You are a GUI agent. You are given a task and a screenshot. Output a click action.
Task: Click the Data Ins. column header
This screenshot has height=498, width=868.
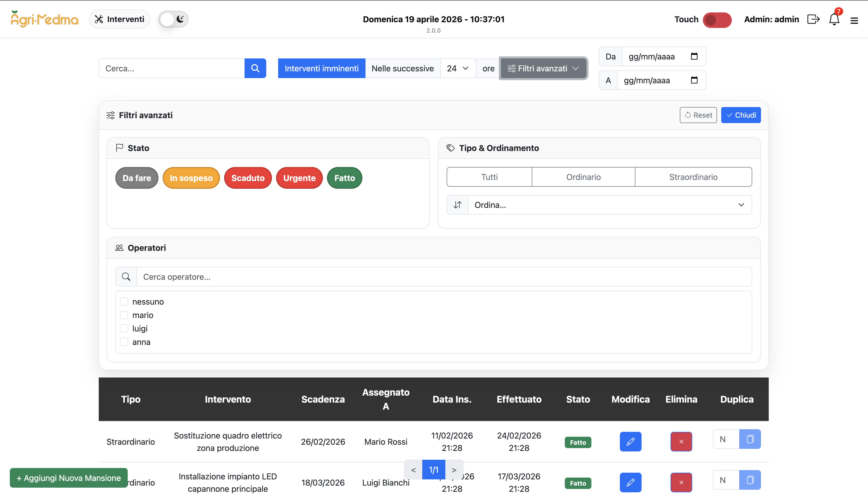[452, 399]
